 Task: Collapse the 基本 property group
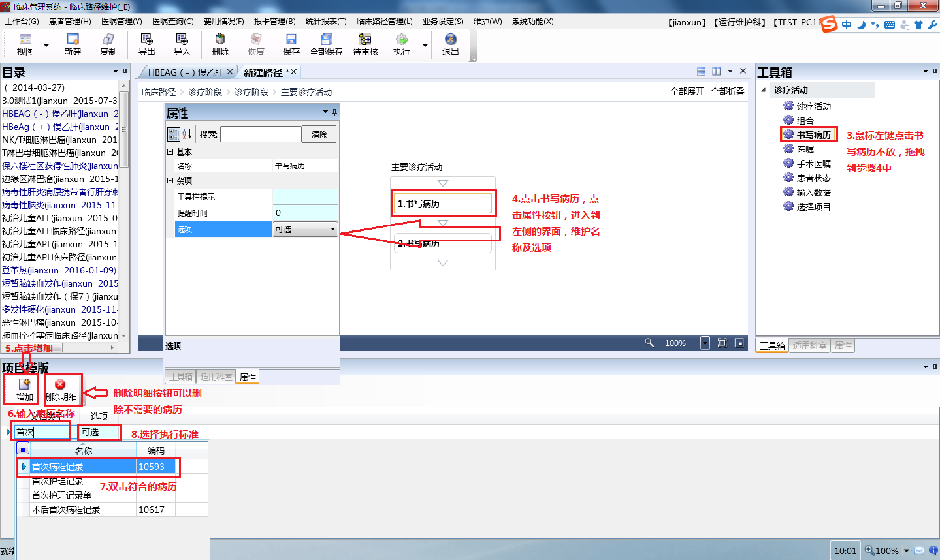[x=170, y=151]
